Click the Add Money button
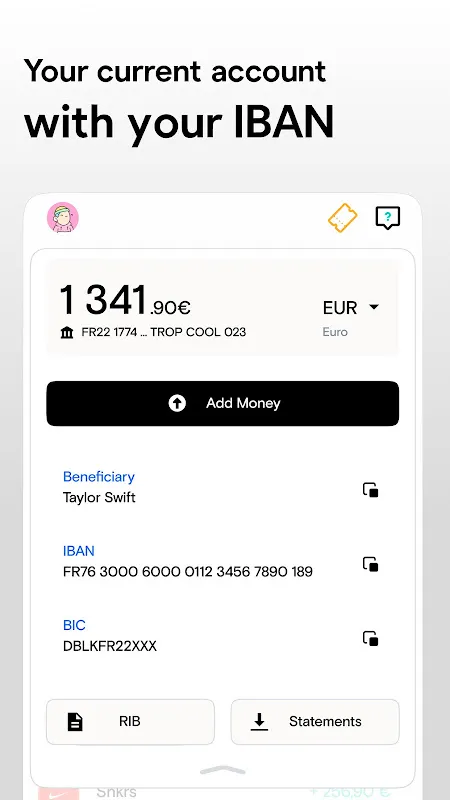The width and height of the screenshot is (450, 800). point(222,404)
